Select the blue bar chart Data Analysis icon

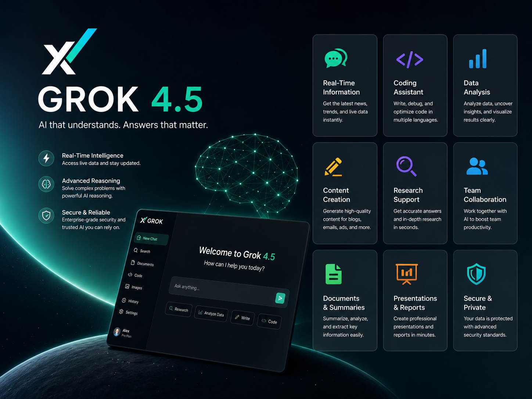coord(478,59)
